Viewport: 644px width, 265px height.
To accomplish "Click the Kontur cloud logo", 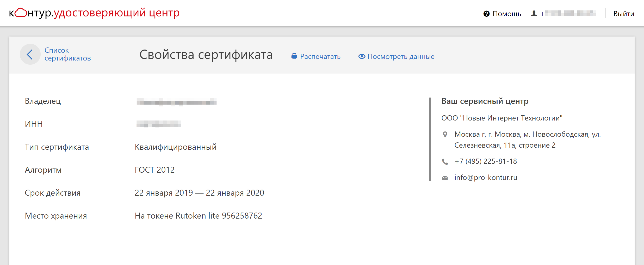I will tap(21, 13).
